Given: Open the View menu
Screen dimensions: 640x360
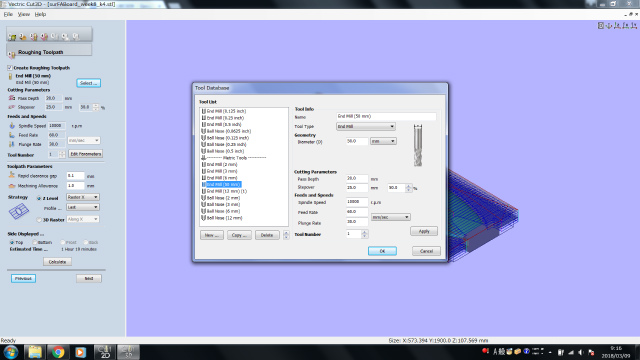Looking at the screenshot, I should tap(24, 14).
